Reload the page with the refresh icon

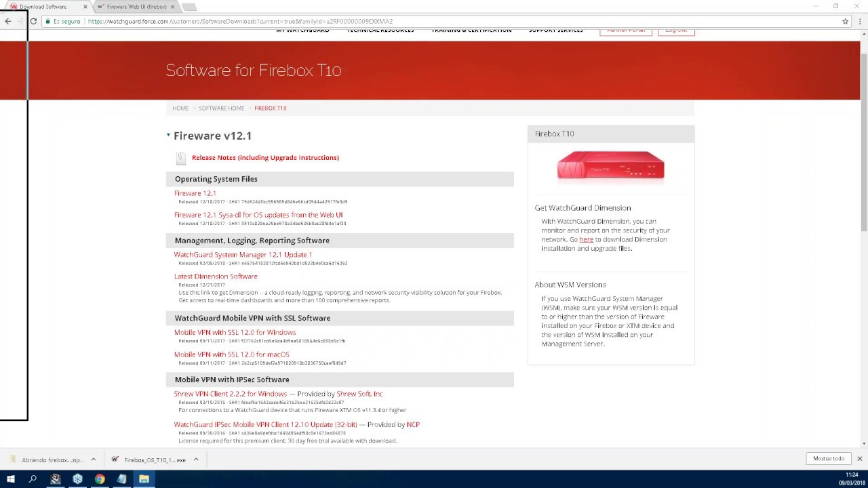tap(33, 21)
